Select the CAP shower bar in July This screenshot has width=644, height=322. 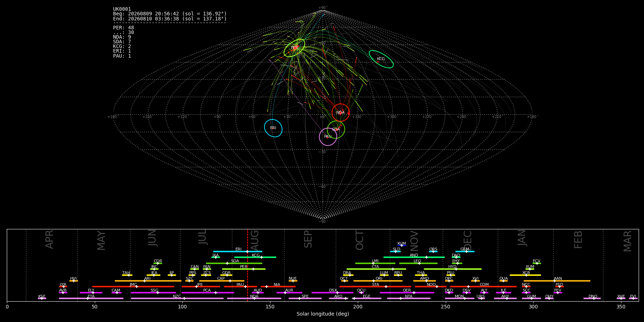pyautogui.click(x=222, y=281)
